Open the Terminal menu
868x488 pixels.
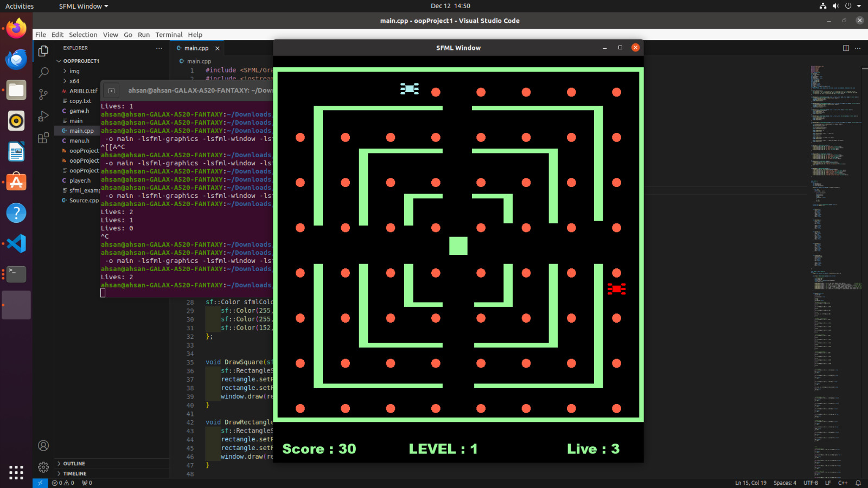[169, 34]
